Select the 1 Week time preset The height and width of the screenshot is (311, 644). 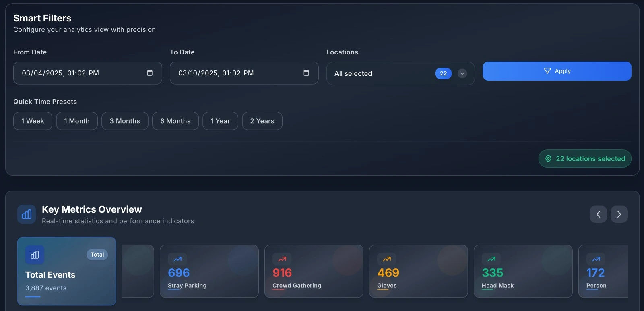[33, 121]
